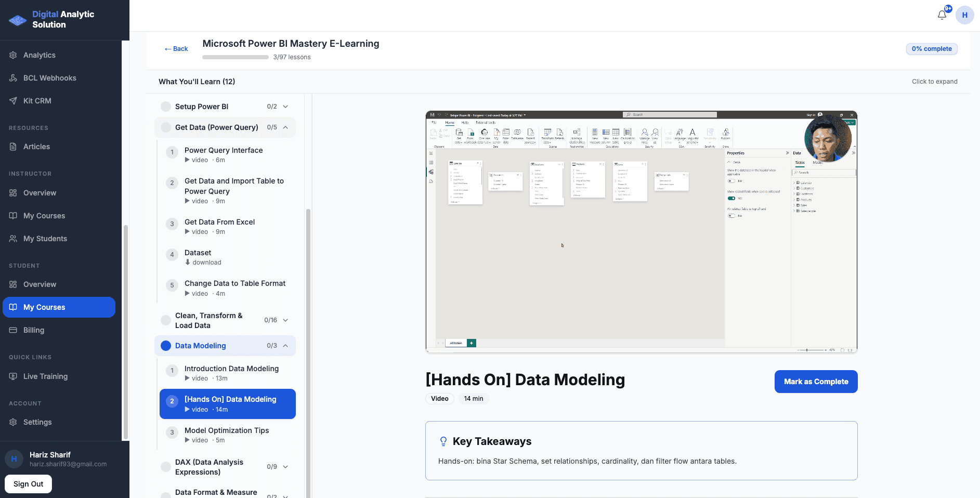Expand the Clean, Transform & Load Data chevron
The image size is (980, 498).
[285, 320]
